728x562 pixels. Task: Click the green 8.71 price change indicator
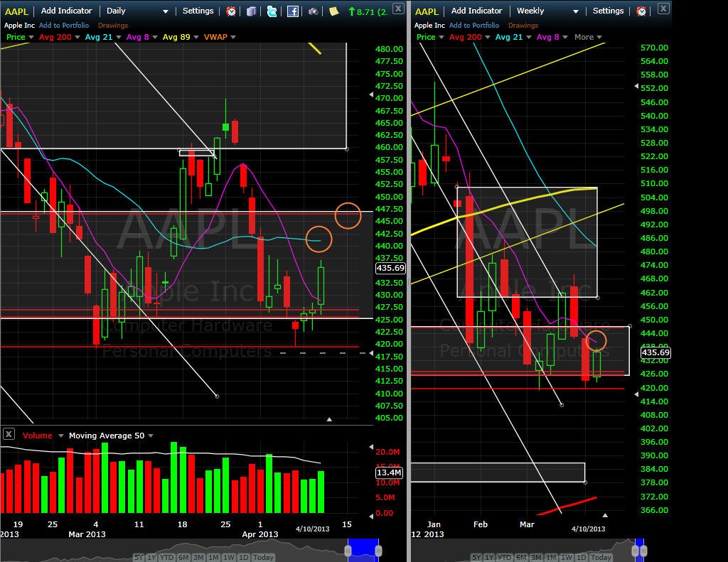368,11
